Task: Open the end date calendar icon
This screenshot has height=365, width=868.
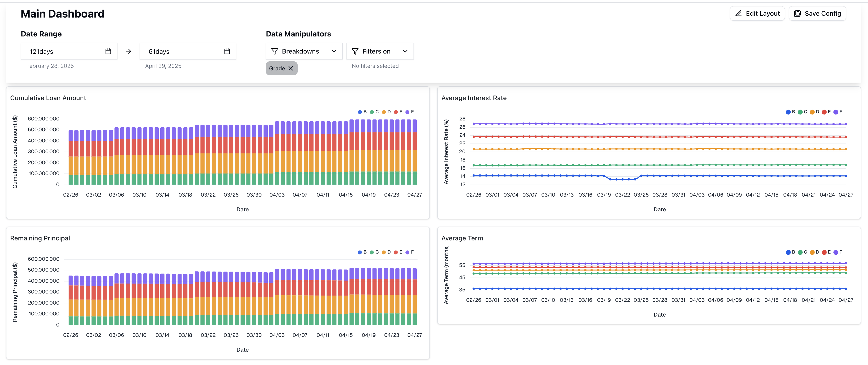Action: click(227, 51)
